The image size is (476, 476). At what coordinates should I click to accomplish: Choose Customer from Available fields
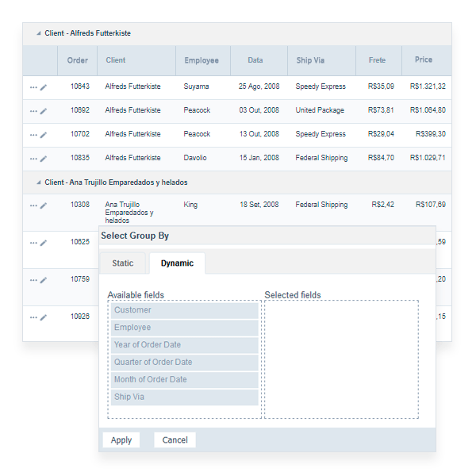pos(184,310)
